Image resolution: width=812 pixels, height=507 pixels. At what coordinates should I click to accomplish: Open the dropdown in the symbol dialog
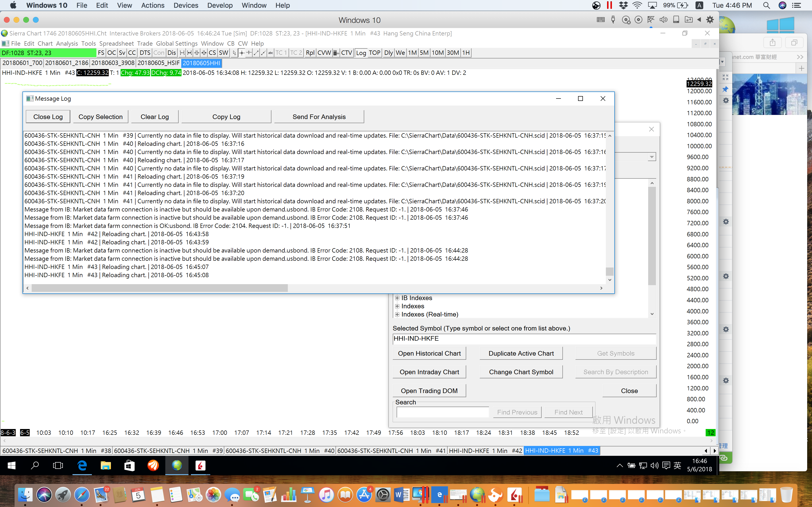click(651, 157)
